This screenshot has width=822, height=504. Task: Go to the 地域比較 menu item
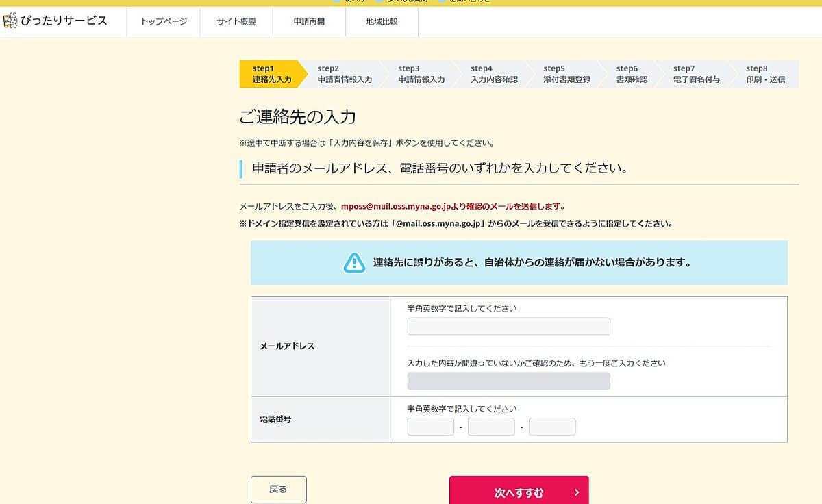[x=382, y=21]
